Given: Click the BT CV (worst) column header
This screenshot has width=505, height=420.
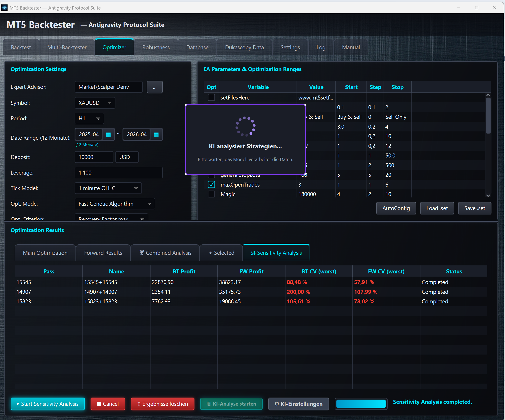Looking at the screenshot, I should pos(319,271).
